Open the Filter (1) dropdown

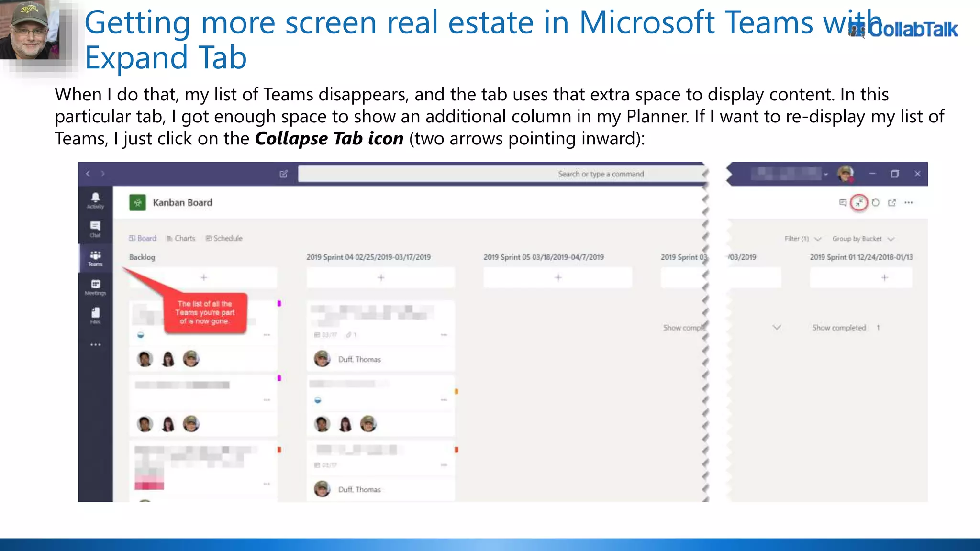click(803, 239)
